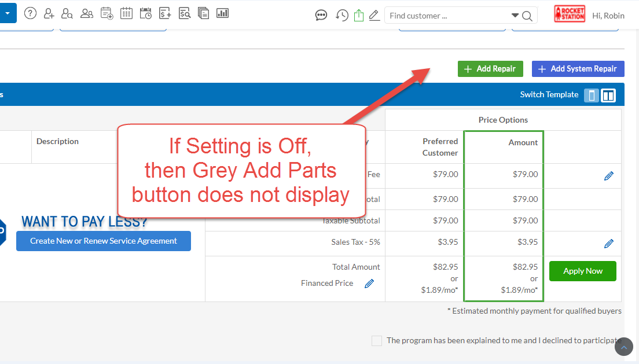Click the add customer icon
This screenshot has width=639, height=364.
pos(49,13)
